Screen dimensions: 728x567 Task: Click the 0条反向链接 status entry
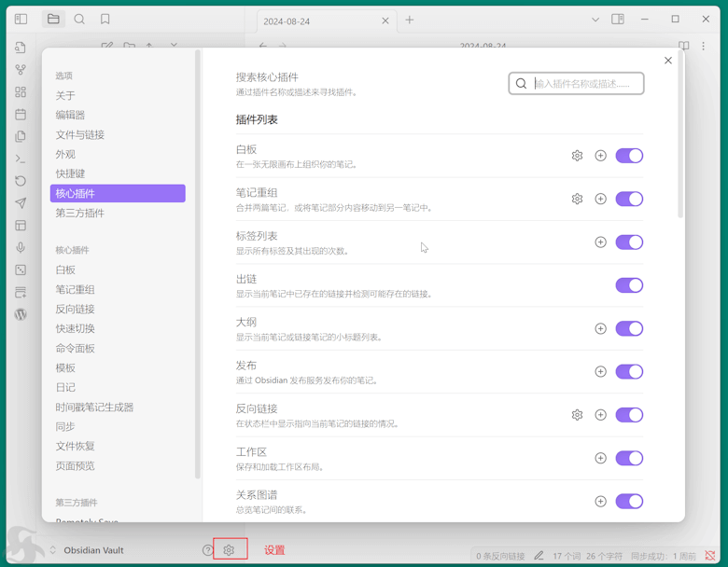pos(500,556)
